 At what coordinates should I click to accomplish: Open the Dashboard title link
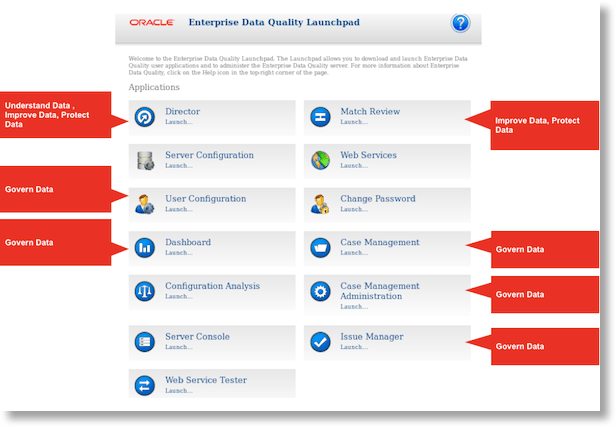coord(188,242)
